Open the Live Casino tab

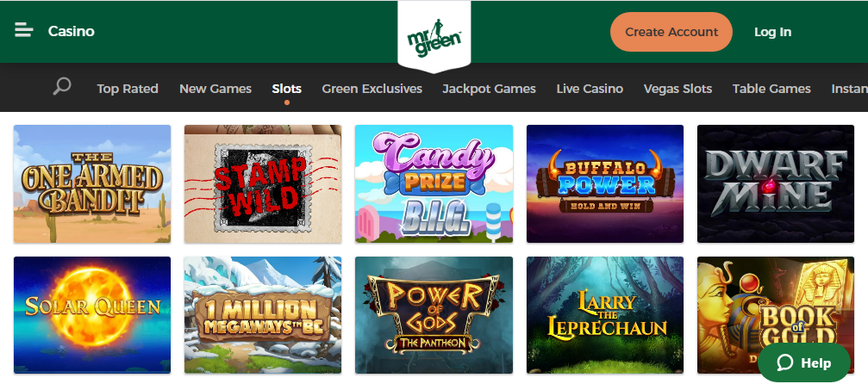click(x=590, y=89)
